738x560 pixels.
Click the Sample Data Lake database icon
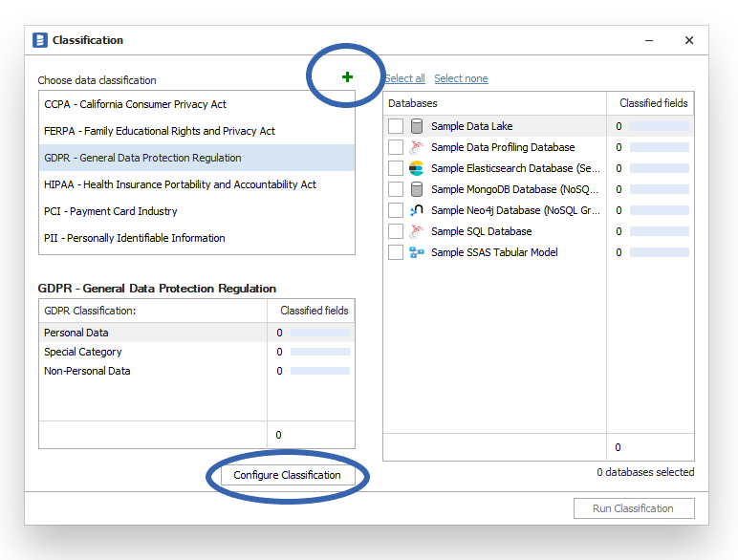pyautogui.click(x=416, y=126)
